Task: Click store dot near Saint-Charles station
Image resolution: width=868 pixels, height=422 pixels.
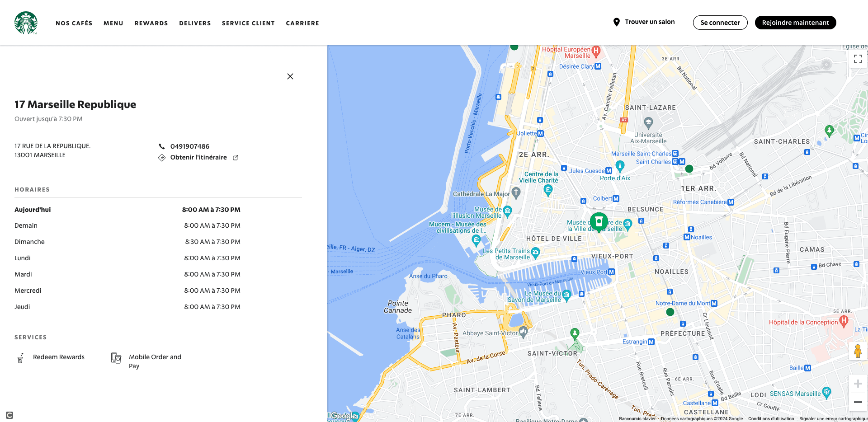Action: click(689, 169)
